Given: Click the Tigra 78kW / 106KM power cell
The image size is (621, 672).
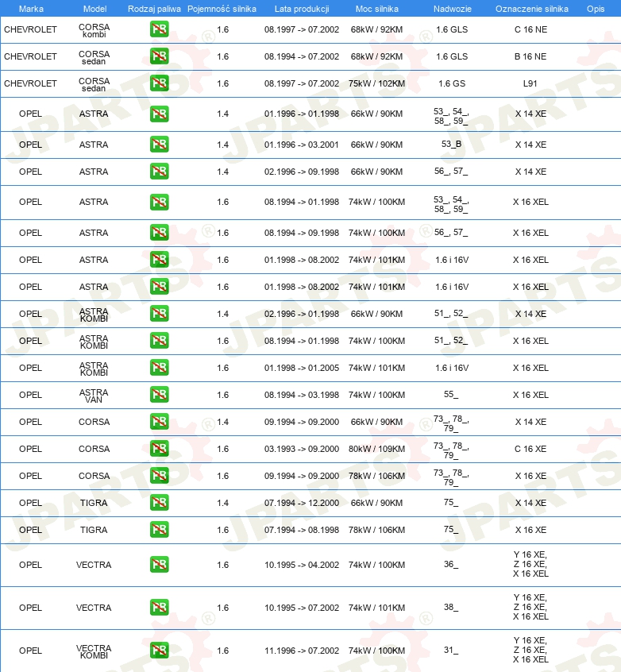Looking at the screenshot, I should point(376,530).
